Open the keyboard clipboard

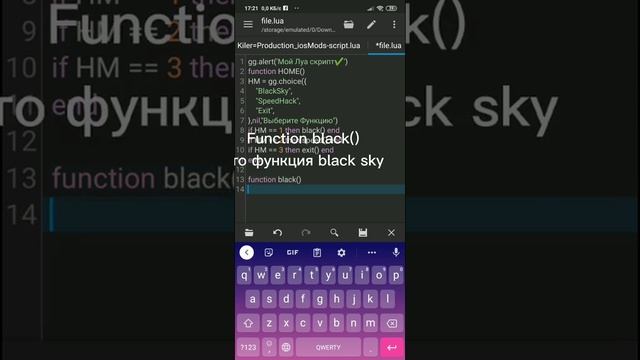[x=317, y=253]
